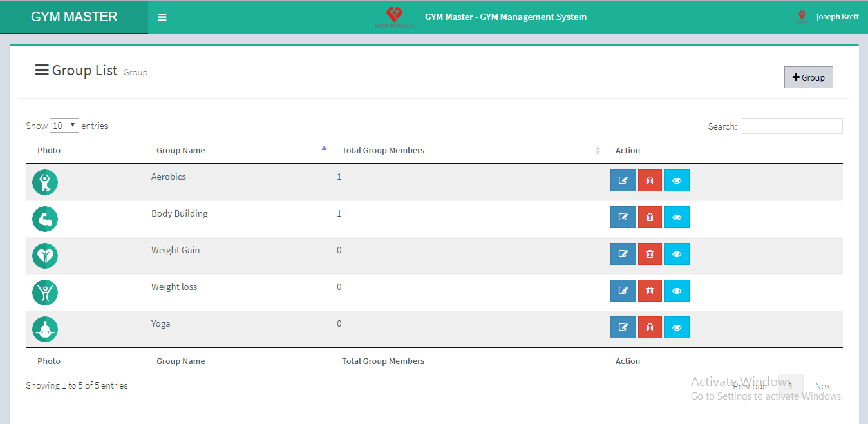
Task: Sort by Total Group Members column
Action: (383, 150)
